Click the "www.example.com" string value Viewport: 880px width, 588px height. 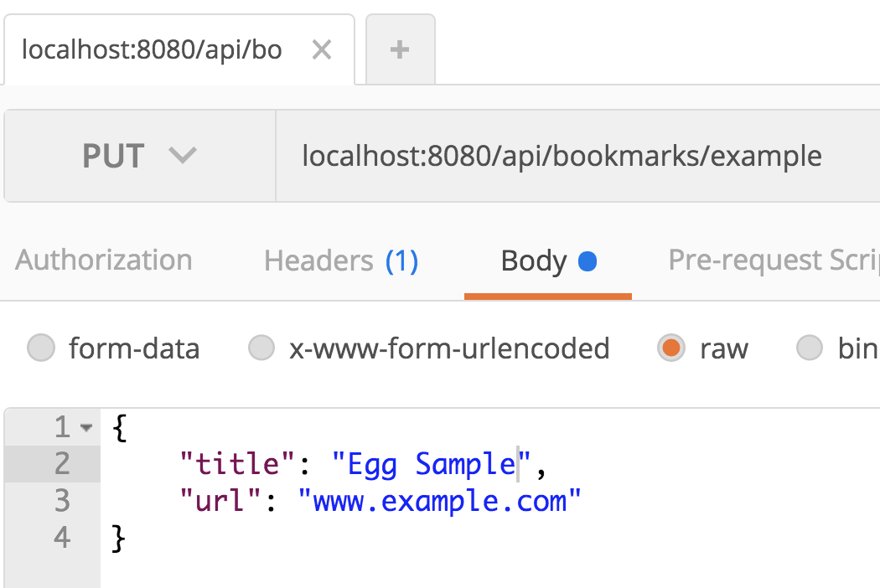pos(440,501)
